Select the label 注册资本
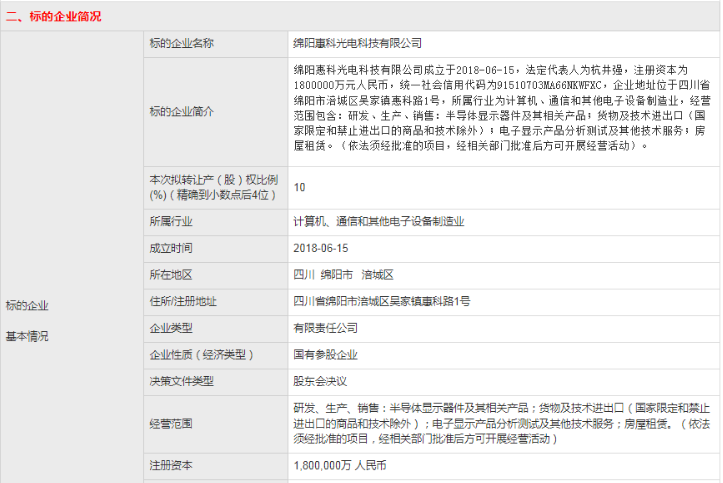Image resolution: width=723 pixels, height=483 pixels. click(171, 465)
